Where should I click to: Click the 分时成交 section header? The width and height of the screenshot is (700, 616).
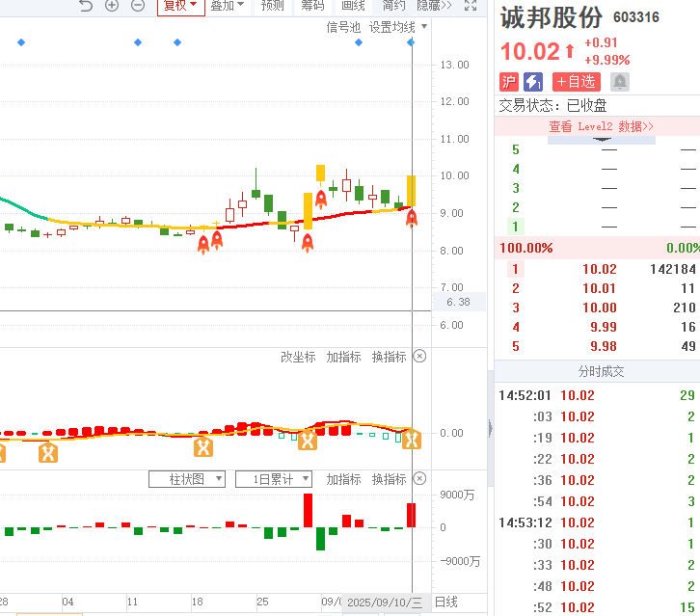pyautogui.click(x=601, y=371)
